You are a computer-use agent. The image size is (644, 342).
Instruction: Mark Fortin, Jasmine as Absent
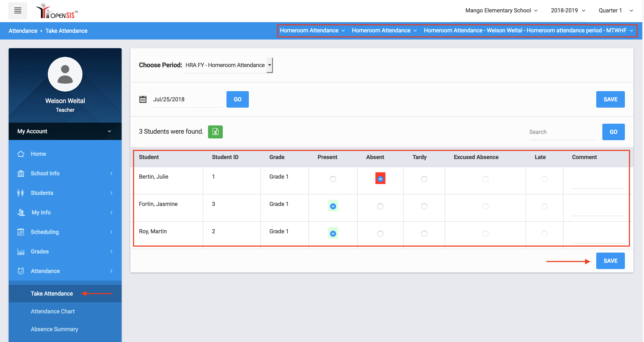point(380,206)
